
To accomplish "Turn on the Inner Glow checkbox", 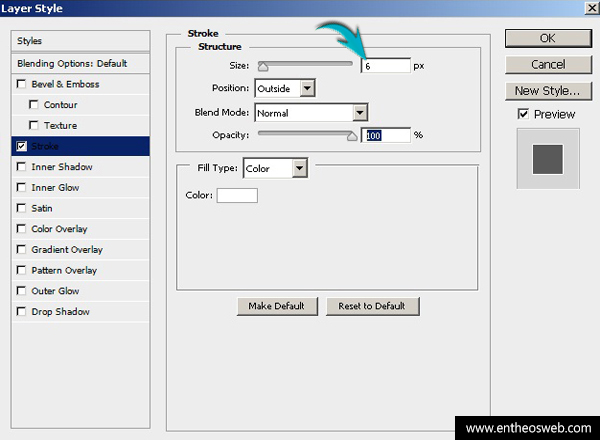I will pos(22,188).
